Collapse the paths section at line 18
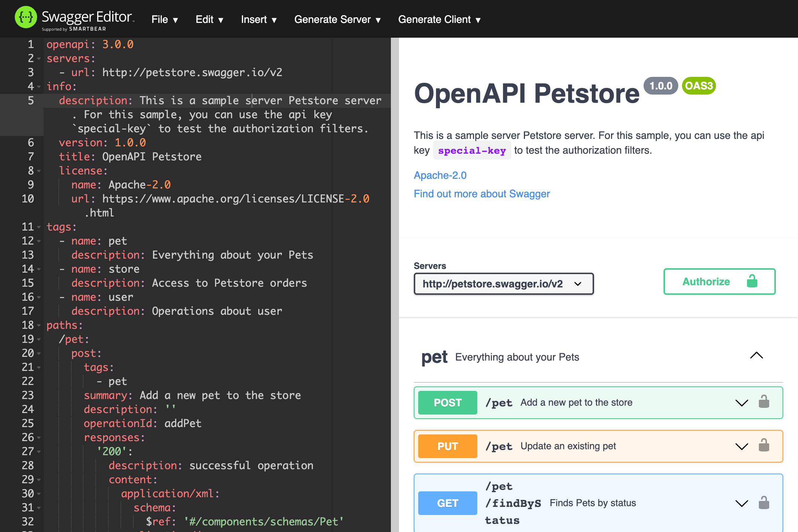 coord(39,325)
